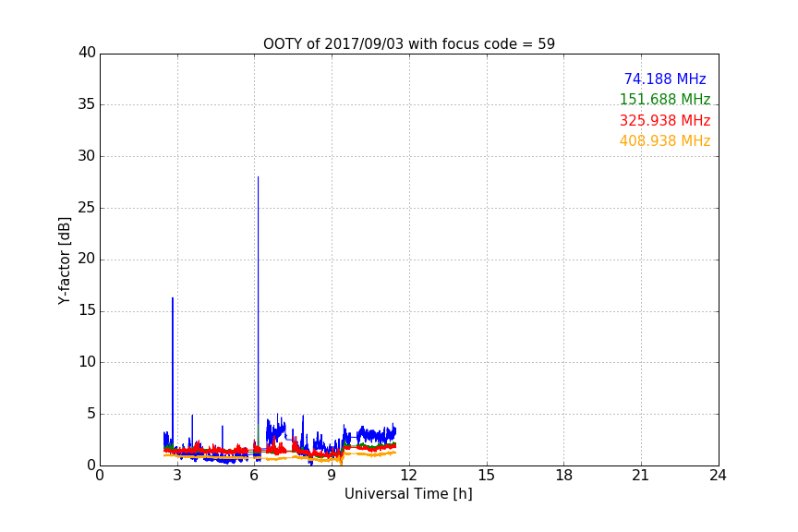Click y-axis tick label '15'
The image size is (798, 532).
pyautogui.click(x=87, y=310)
